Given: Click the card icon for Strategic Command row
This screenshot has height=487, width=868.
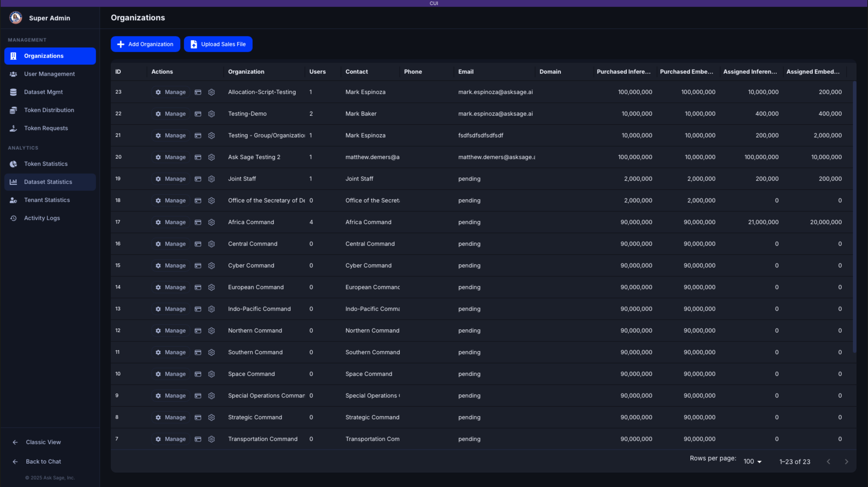Looking at the screenshot, I should click(198, 417).
